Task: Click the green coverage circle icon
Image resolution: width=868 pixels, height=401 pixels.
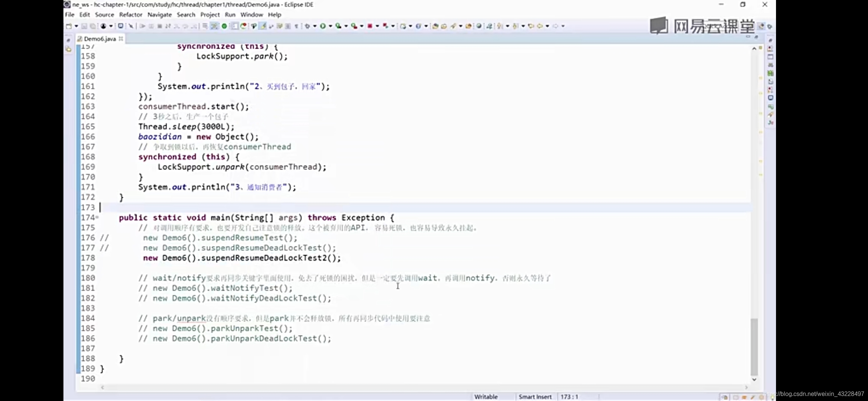Action: click(224, 26)
